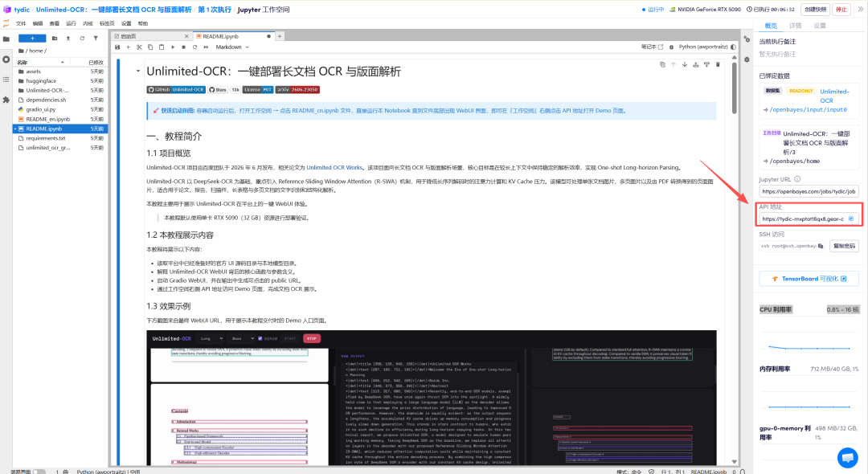Open the huggingface folder

click(61, 81)
